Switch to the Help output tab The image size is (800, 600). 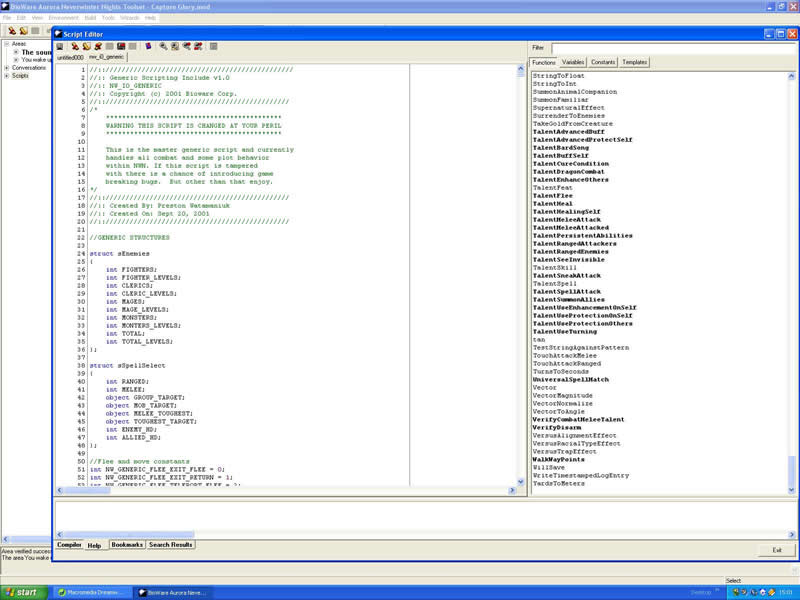coord(94,545)
